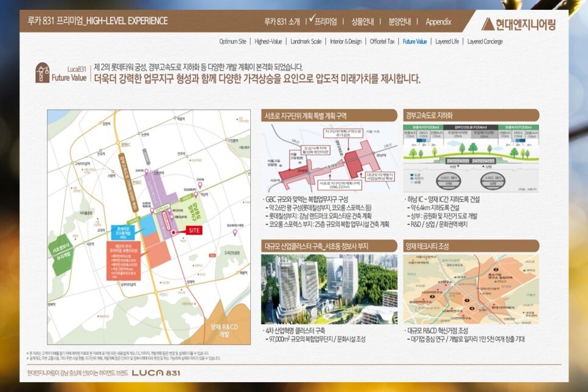Viewport: 588px width, 392px height.
Task: Click the purple pin near 강남세브란스병원
Action: pos(235,233)
